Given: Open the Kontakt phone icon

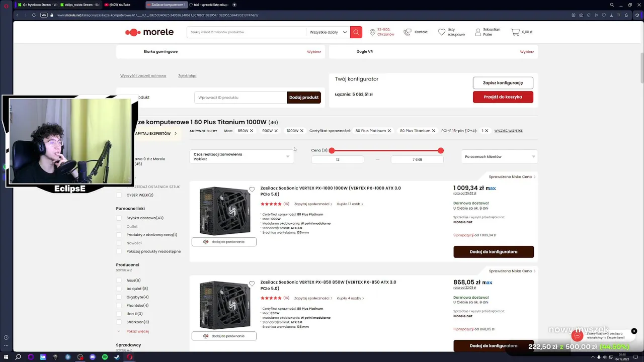Looking at the screenshot, I should (408, 32).
